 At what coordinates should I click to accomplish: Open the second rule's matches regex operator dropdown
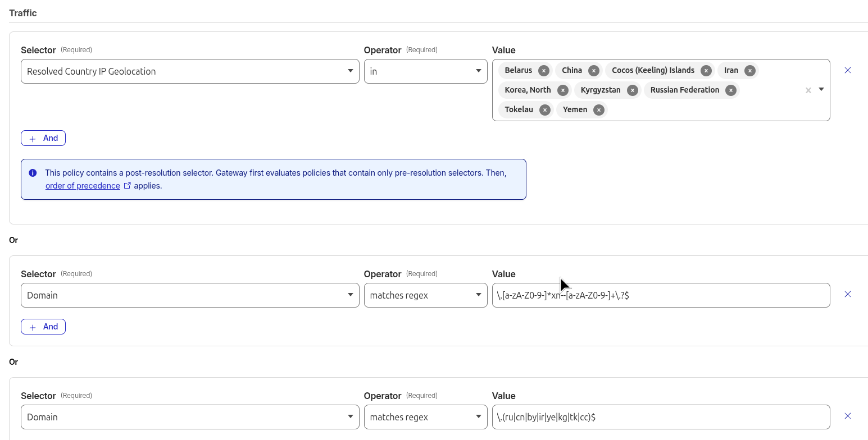425,295
